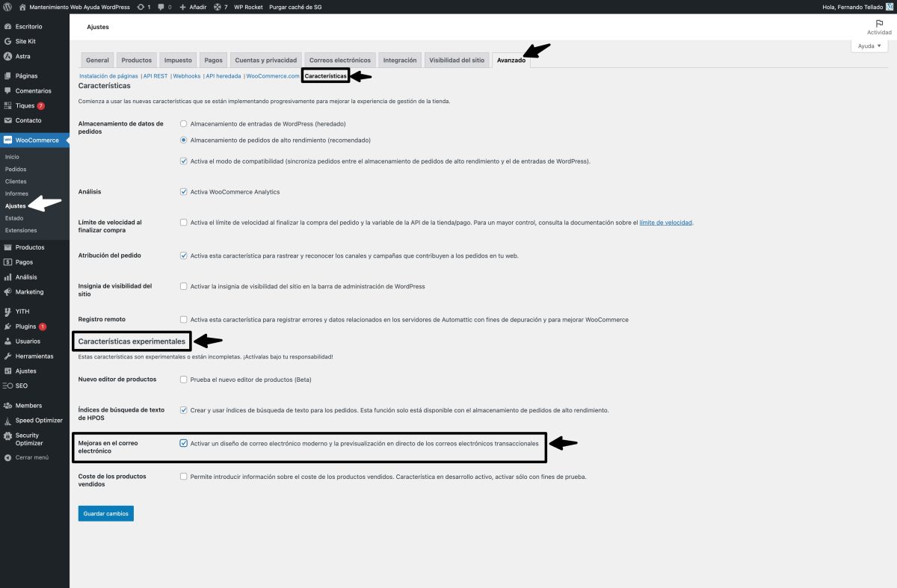Open the Correos electrónicos tab

coord(340,60)
